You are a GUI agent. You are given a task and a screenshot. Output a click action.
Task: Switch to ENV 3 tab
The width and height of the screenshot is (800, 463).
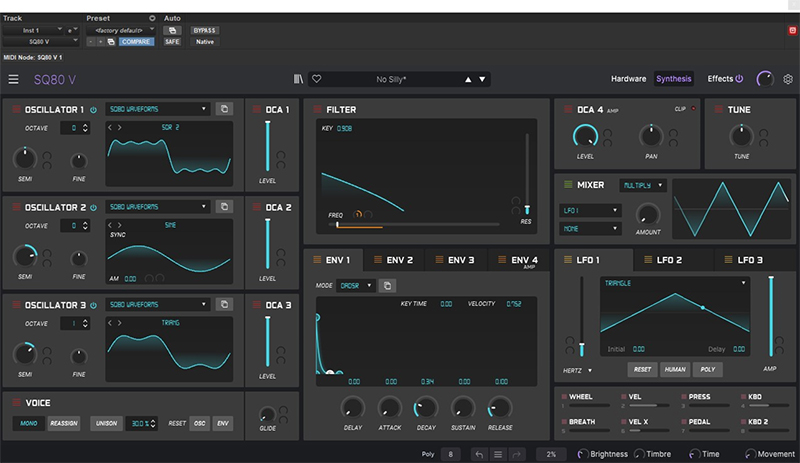click(456, 260)
